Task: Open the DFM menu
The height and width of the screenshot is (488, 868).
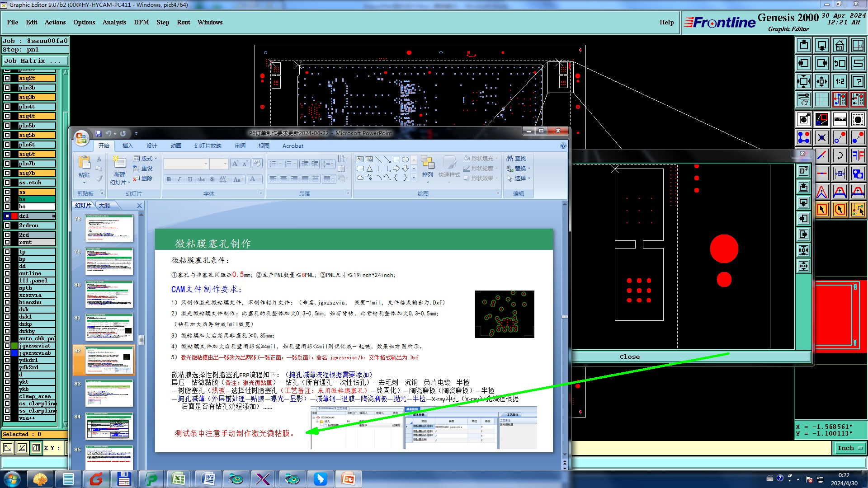Action: (x=141, y=22)
